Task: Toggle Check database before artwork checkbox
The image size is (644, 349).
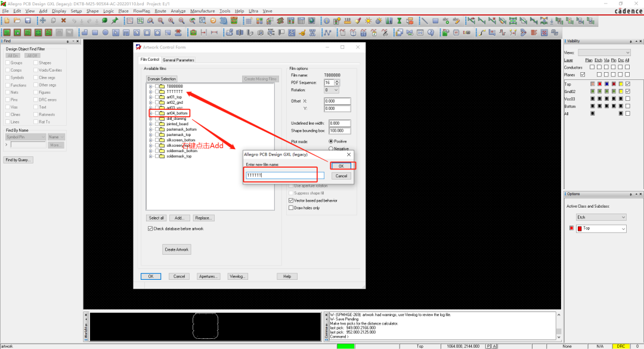Action: coord(150,228)
